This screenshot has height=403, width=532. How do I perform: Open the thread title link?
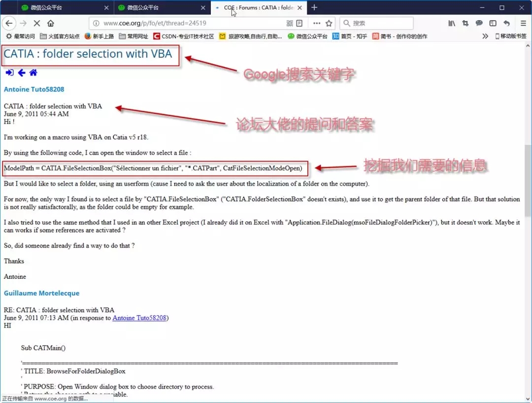pos(88,54)
